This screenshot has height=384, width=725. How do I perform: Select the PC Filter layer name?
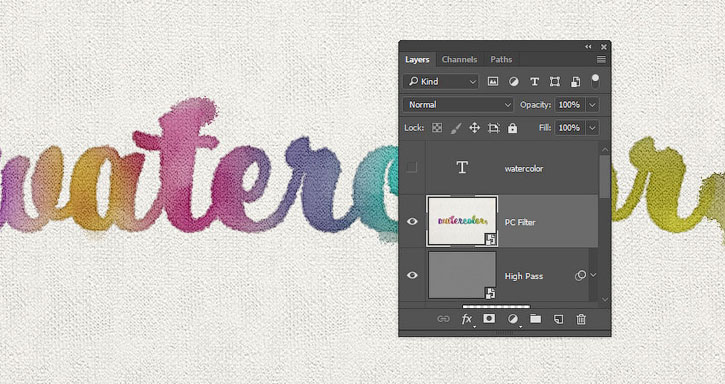[520, 223]
